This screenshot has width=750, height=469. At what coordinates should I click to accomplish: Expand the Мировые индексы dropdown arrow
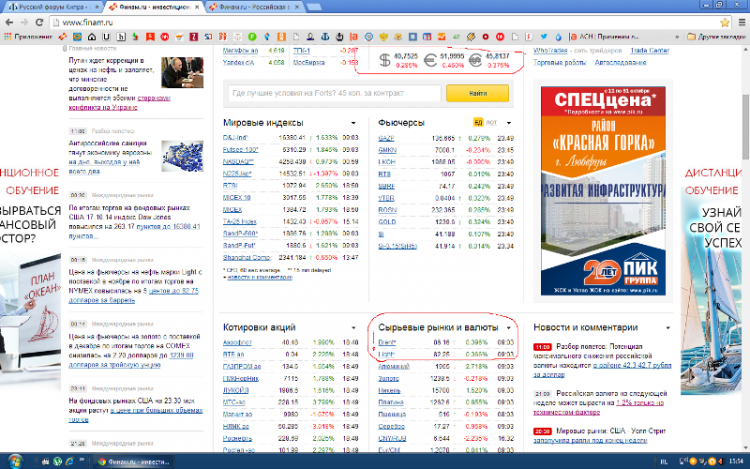pyautogui.click(x=353, y=123)
